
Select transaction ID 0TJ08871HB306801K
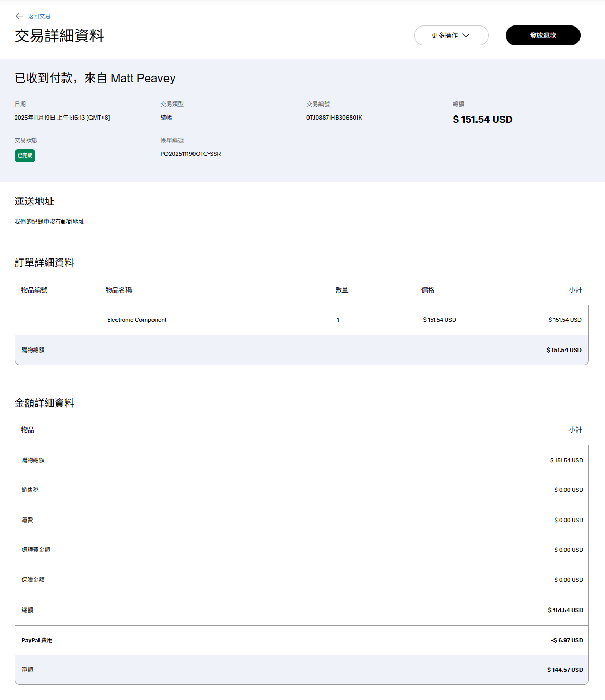[334, 118]
